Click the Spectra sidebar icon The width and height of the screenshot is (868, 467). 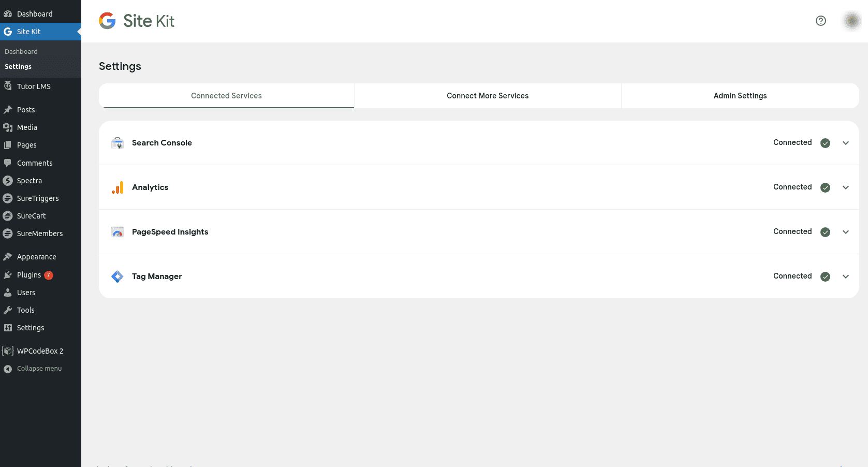pos(8,181)
